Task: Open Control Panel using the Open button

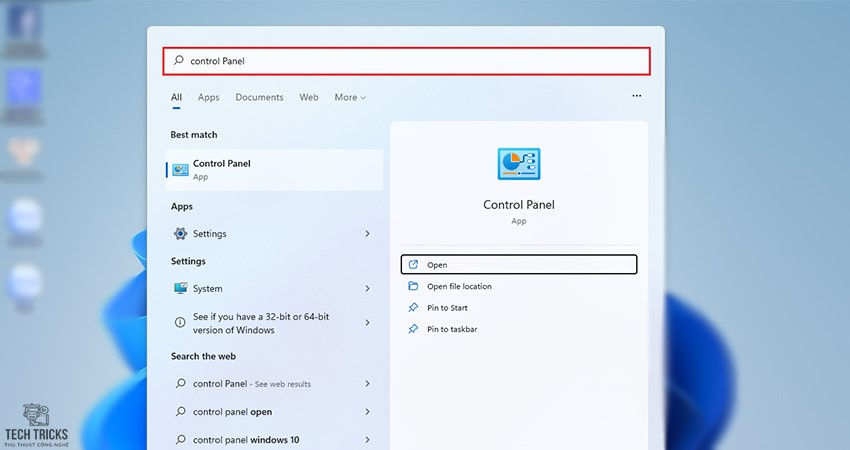Action: click(x=519, y=265)
